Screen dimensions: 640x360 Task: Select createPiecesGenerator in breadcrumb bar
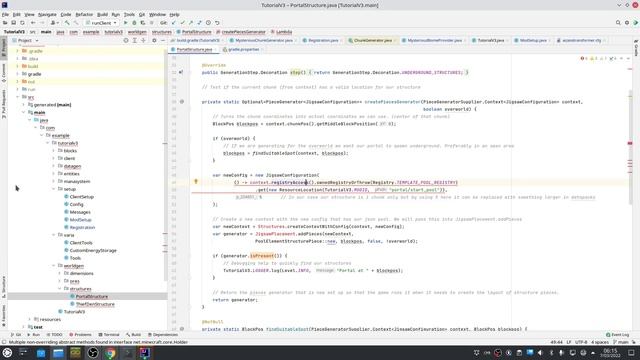244,32
